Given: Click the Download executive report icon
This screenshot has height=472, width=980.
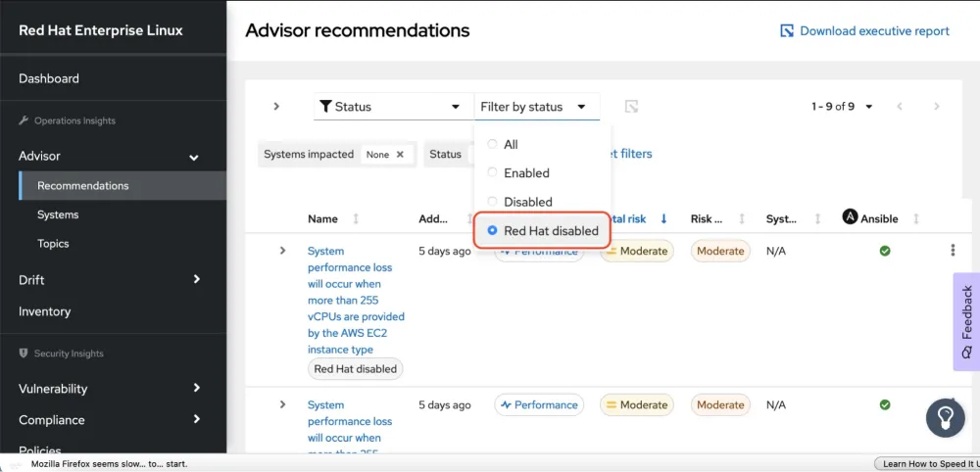Looking at the screenshot, I should pos(786,31).
